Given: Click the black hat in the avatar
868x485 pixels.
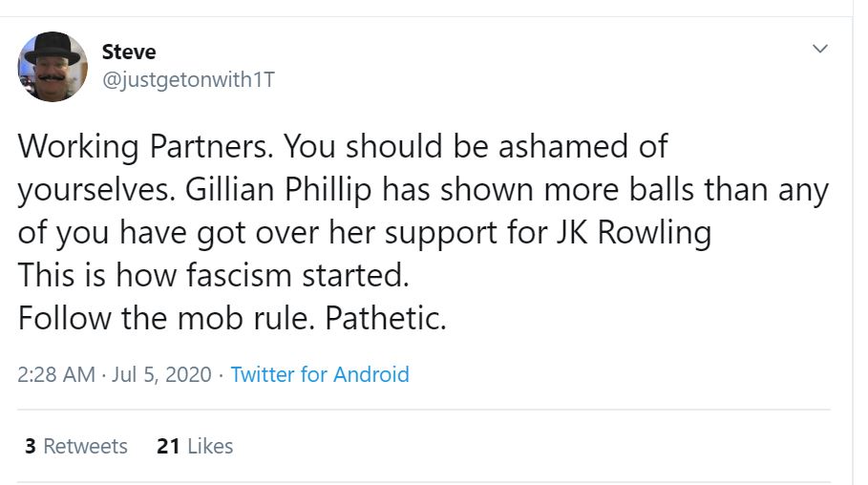Looking at the screenshot, I should [x=52, y=47].
